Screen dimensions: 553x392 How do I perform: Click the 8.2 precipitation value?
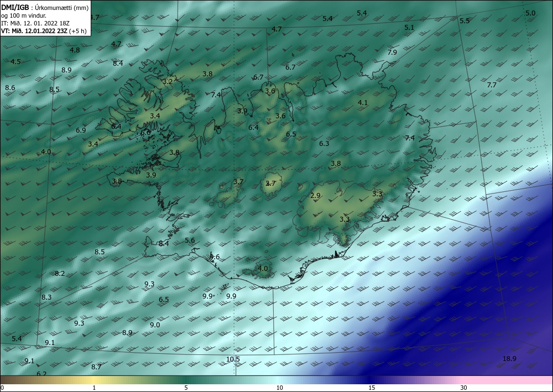(60, 273)
